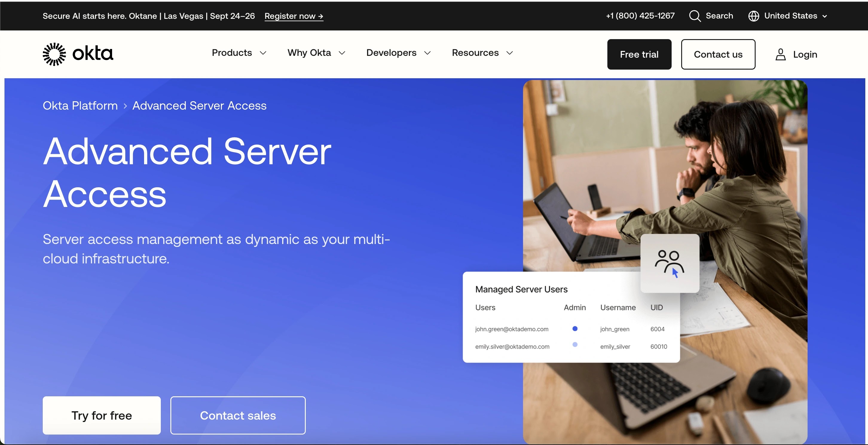Image resolution: width=868 pixels, height=445 pixels.
Task: Click john.green@oktademo.com in the table
Action: pyautogui.click(x=511, y=329)
